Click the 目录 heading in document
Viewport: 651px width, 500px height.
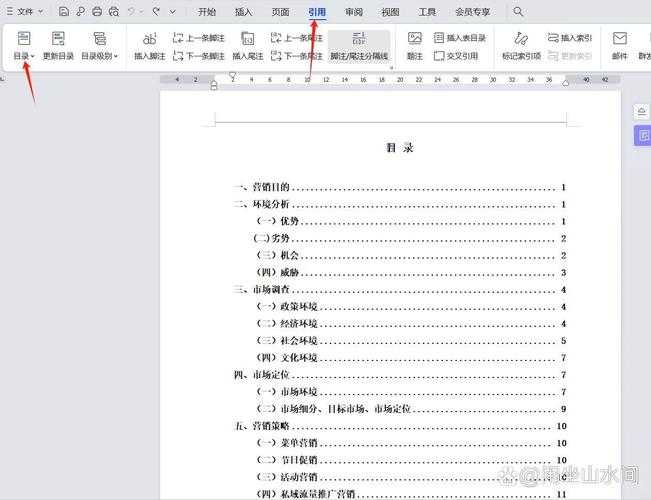pos(400,147)
